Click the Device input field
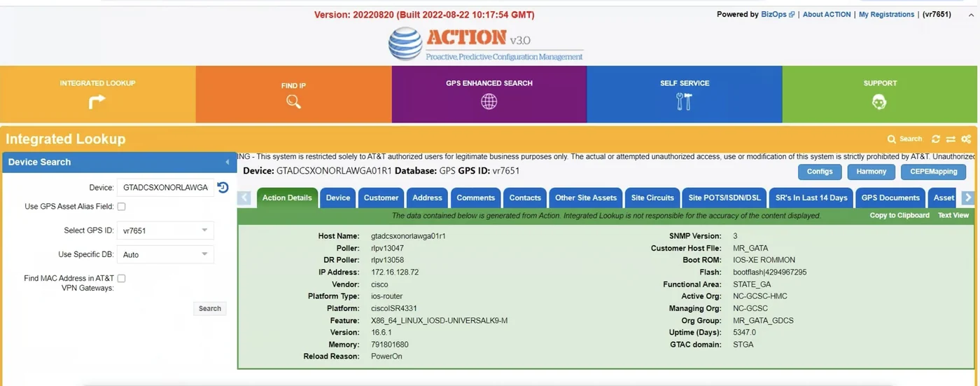This screenshot has height=386, width=980. point(165,188)
